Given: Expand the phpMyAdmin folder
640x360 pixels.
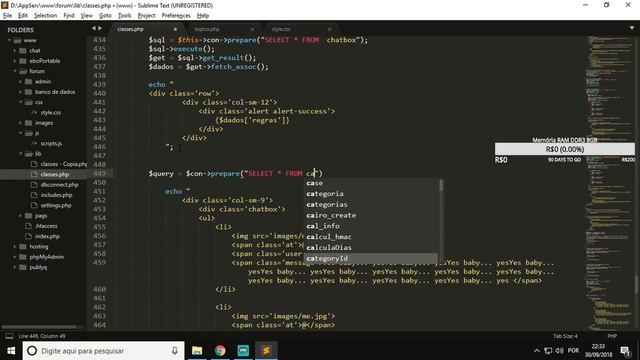Looking at the screenshot, I should click(x=15, y=257).
